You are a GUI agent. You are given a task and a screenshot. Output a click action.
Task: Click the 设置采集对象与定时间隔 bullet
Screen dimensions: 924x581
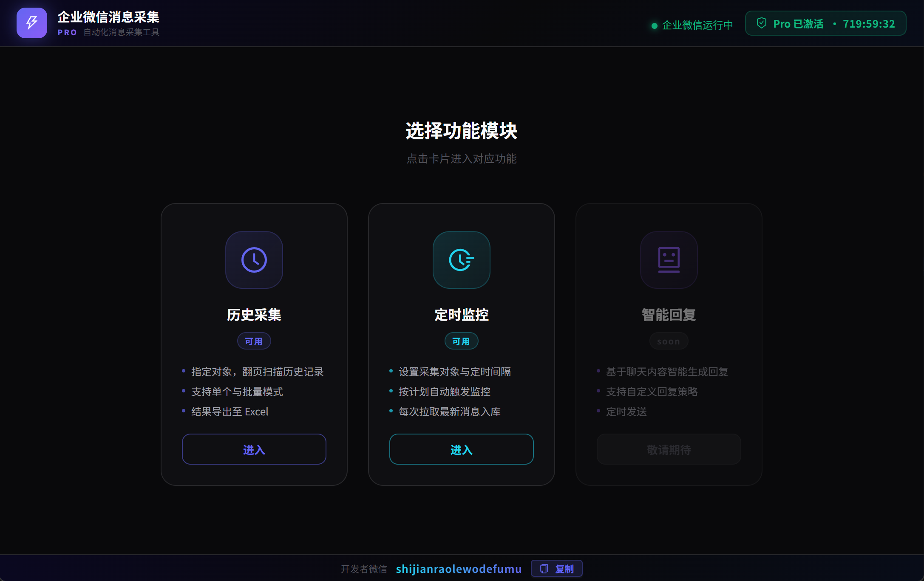(455, 372)
